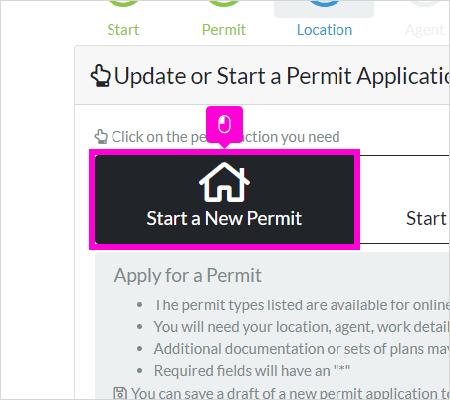This screenshot has width=450, height=400.
Task: Select the Start step label
Action: pyautogui.click(x=123, y=30)
